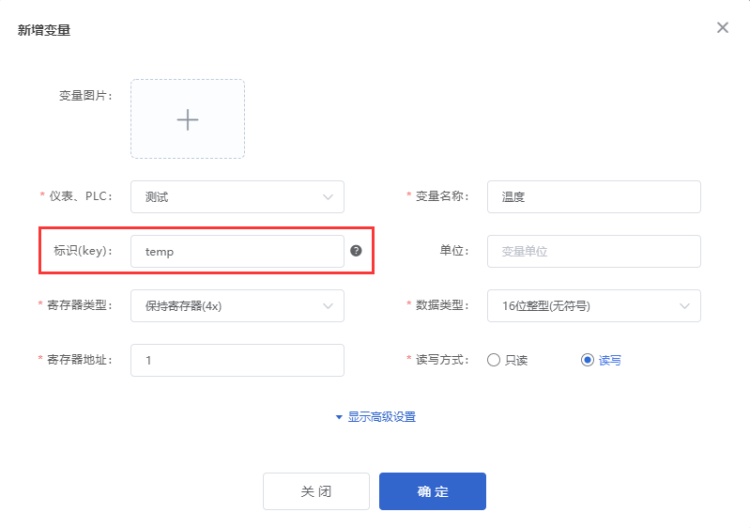Expand 显示高级设置 link
The width and height of the screenshot is (750, 528).
pos(382,417)
